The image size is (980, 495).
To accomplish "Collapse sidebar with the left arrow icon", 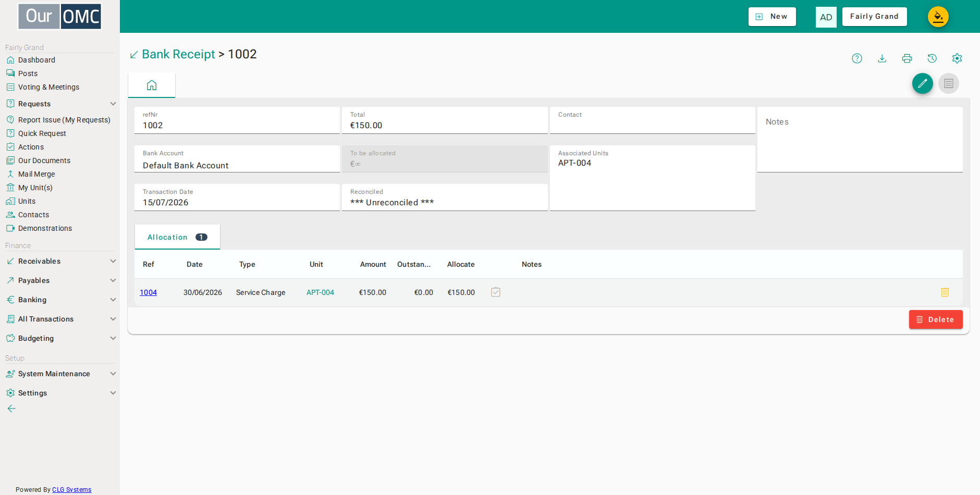I will (x=11, y=409).
